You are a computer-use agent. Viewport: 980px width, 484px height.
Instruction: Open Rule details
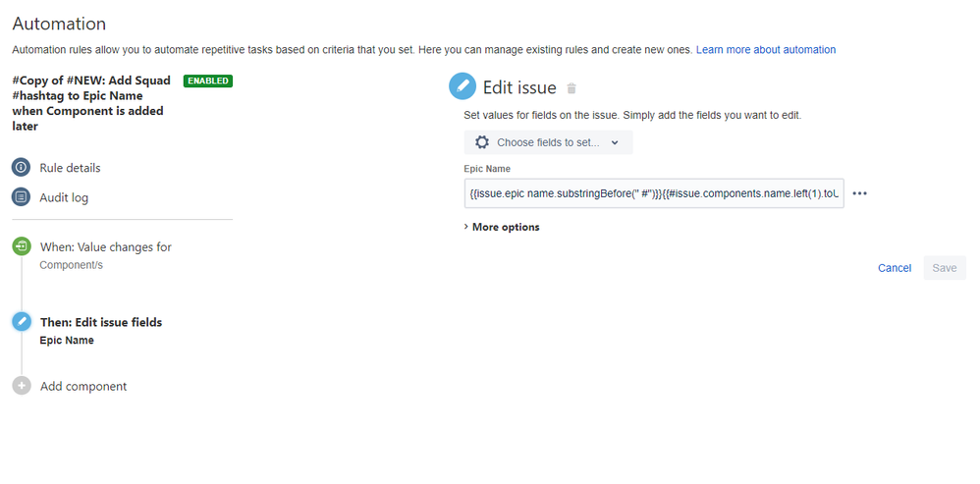70,168
